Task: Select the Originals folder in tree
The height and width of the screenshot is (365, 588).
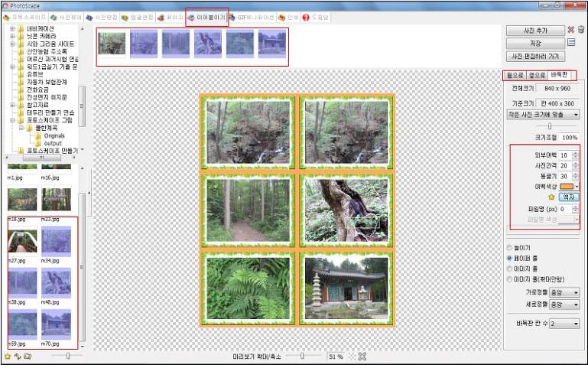Action: (x=54, y=135)
